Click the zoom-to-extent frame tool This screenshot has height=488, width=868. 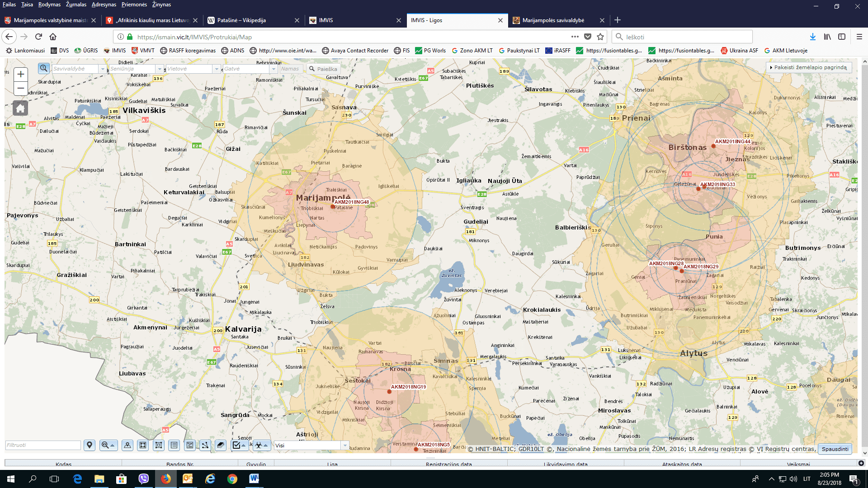tap(159, 445)
